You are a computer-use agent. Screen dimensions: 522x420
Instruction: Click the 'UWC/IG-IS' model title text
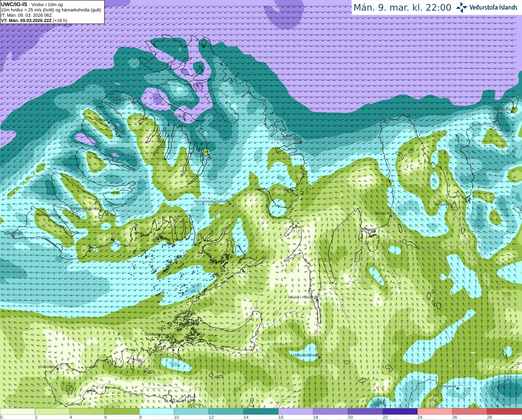point(14,4)
